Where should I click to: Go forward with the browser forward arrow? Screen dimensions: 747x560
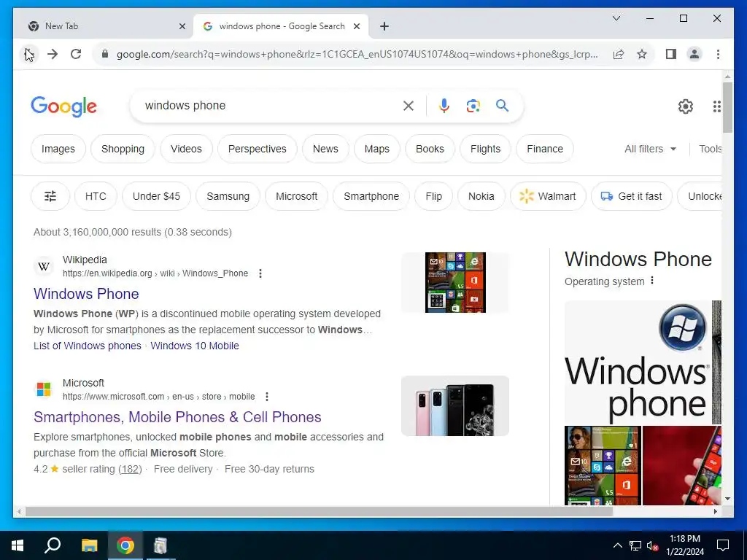click(53, 54)
